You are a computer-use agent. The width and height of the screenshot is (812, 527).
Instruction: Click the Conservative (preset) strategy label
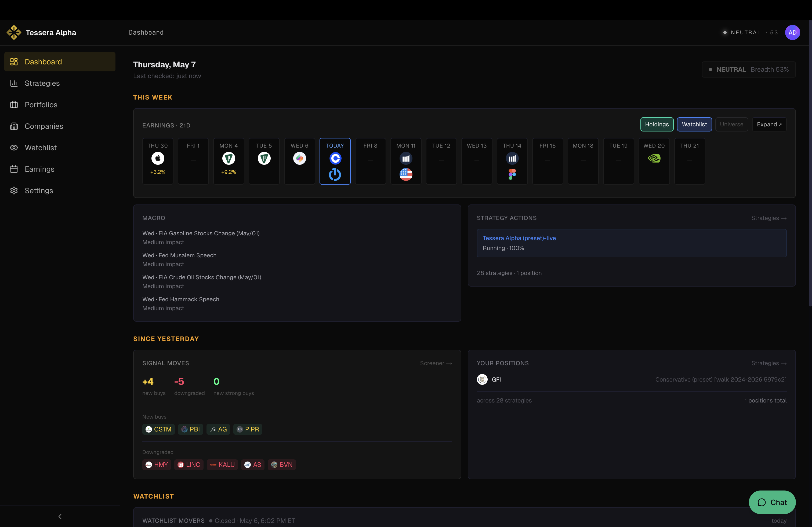point(721,379)
